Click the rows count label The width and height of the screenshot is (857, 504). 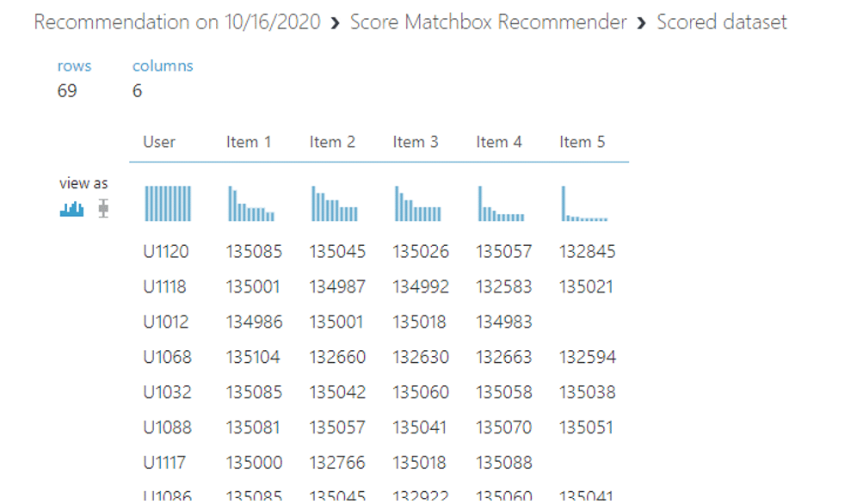click(74, 66)
